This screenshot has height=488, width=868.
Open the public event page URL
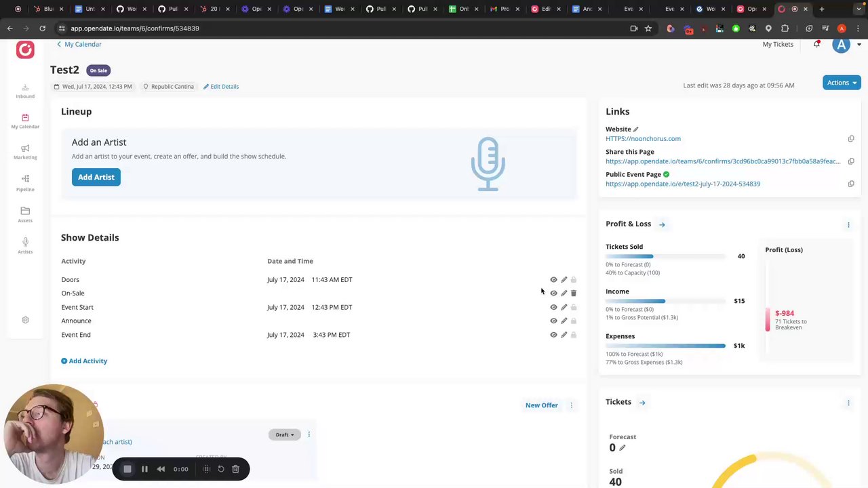683,184
